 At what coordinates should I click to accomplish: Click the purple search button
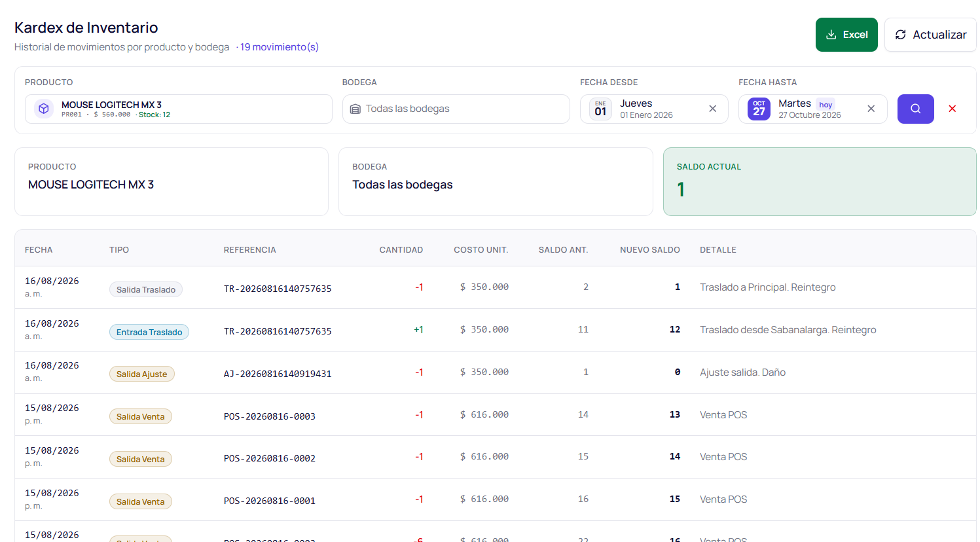click(x=915, y=109)
